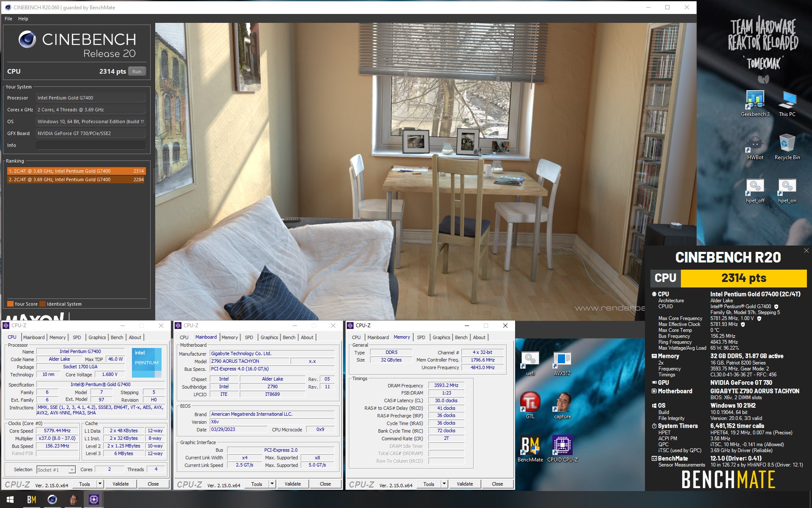Click the Run button next to CPU score
Image resolution: width=812 pixels, height=508 pixels.
(137, 72)
